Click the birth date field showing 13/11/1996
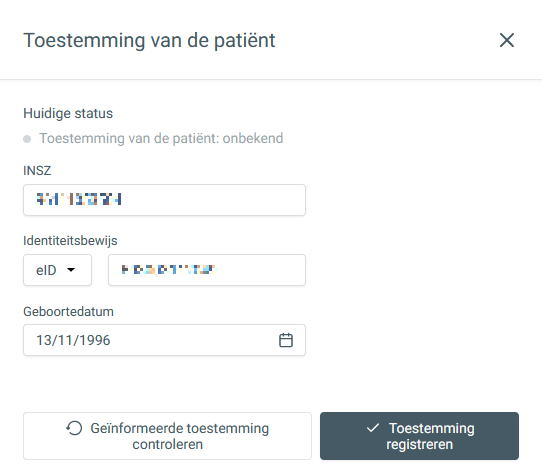Screen dimensions: 542x474 165,340
